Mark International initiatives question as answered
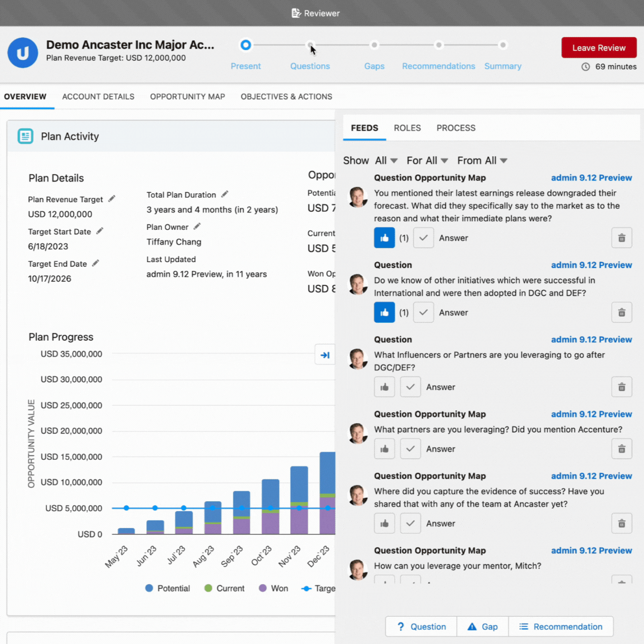Screen dimensions: 644x644 (424, 313)
